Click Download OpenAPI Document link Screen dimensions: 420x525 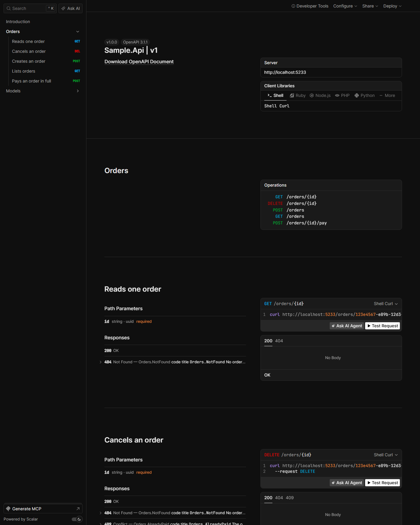tap(139, 61)
